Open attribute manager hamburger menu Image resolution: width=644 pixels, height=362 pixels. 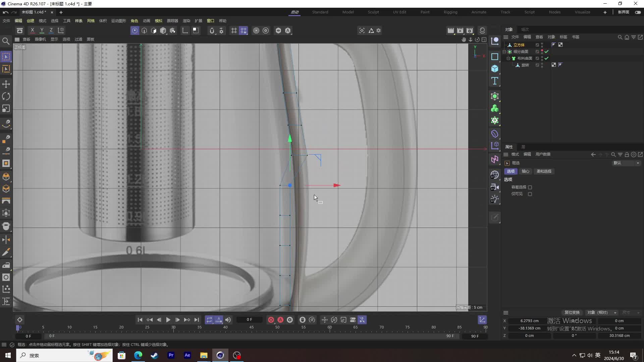point(506,155)
